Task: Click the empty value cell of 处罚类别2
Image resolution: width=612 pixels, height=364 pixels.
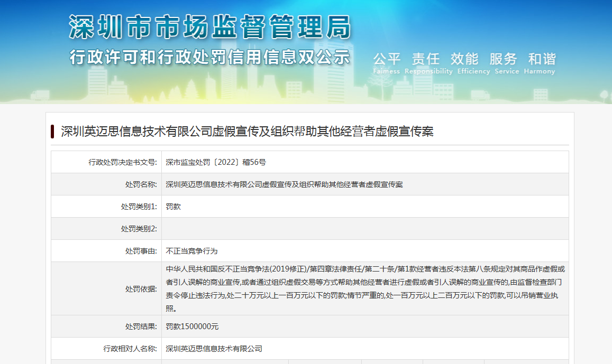Action: pyautogui.click(x=365, y=229)
